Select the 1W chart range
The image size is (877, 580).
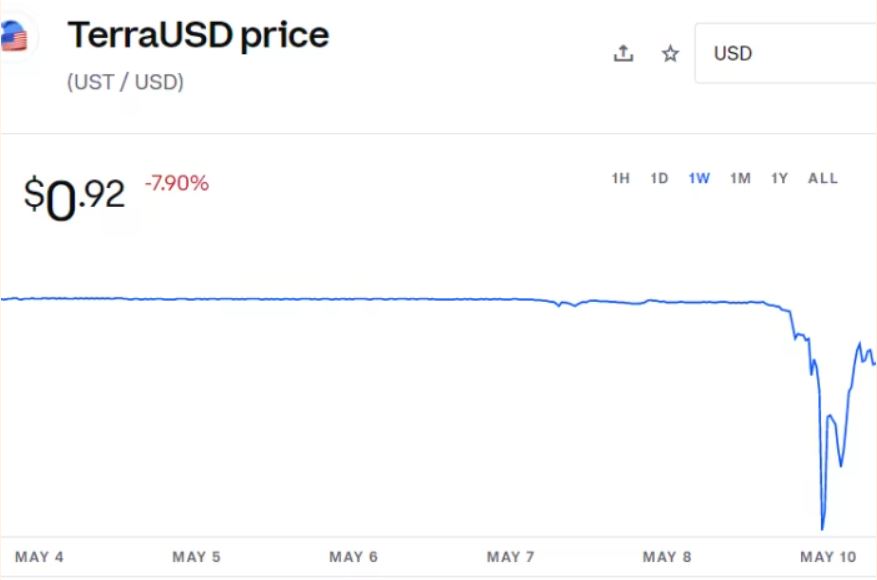click(699, 179)
